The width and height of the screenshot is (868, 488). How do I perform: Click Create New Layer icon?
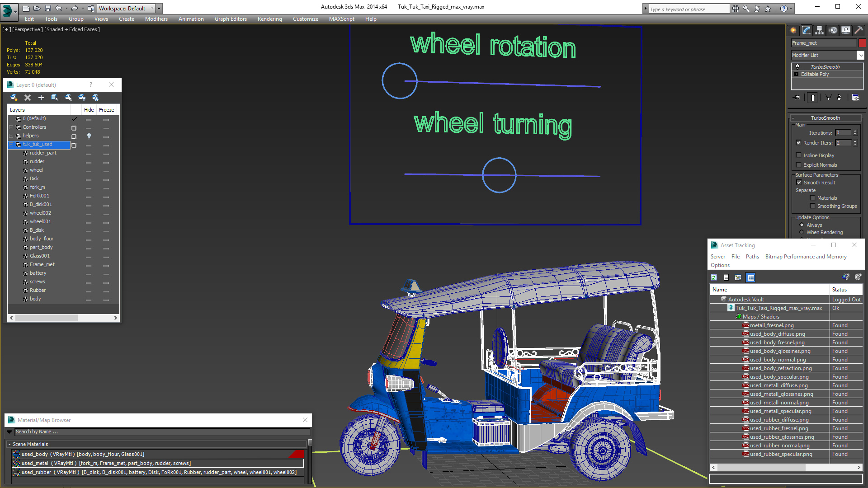14,98
